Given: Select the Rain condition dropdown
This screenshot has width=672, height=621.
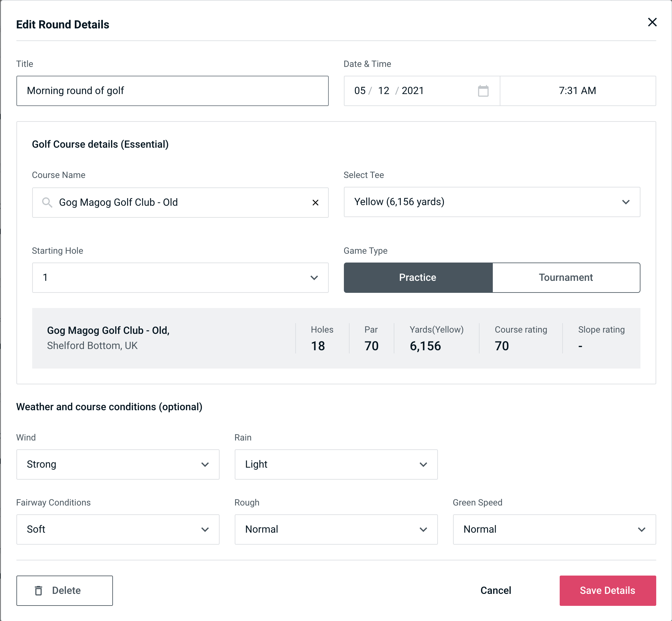Looking at the screenshot, I should [336, 464].
